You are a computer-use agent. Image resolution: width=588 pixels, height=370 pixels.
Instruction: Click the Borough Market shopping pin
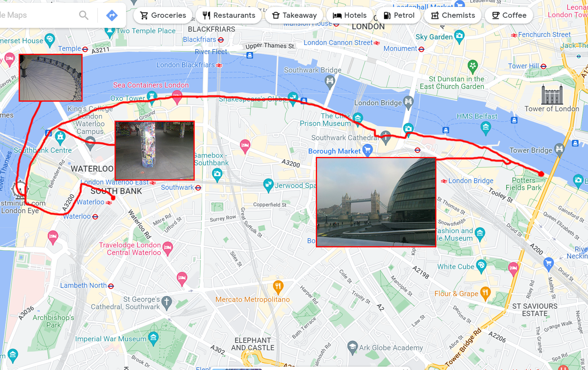(x=368, y=150)
